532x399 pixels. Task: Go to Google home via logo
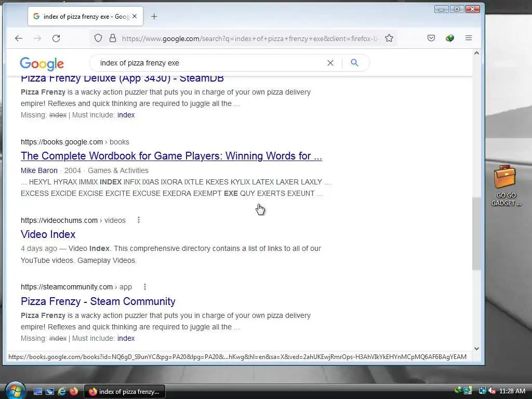(x=42, y=64)
